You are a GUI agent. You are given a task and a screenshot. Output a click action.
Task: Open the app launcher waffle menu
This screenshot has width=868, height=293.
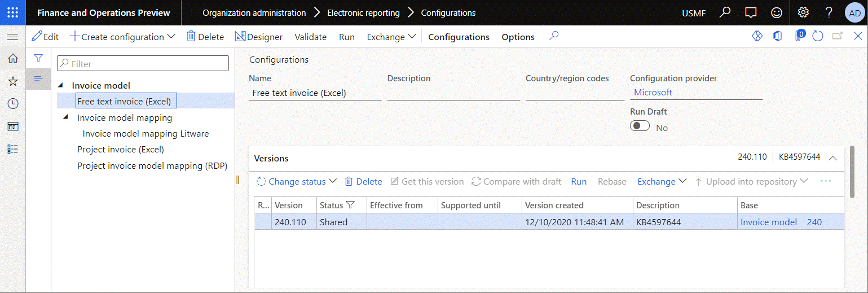pyautogui.click(x=12, y=12)
